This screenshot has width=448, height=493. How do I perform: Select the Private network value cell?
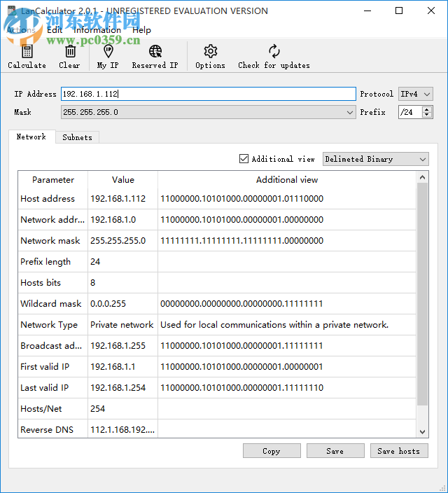(x=122, y=325)
